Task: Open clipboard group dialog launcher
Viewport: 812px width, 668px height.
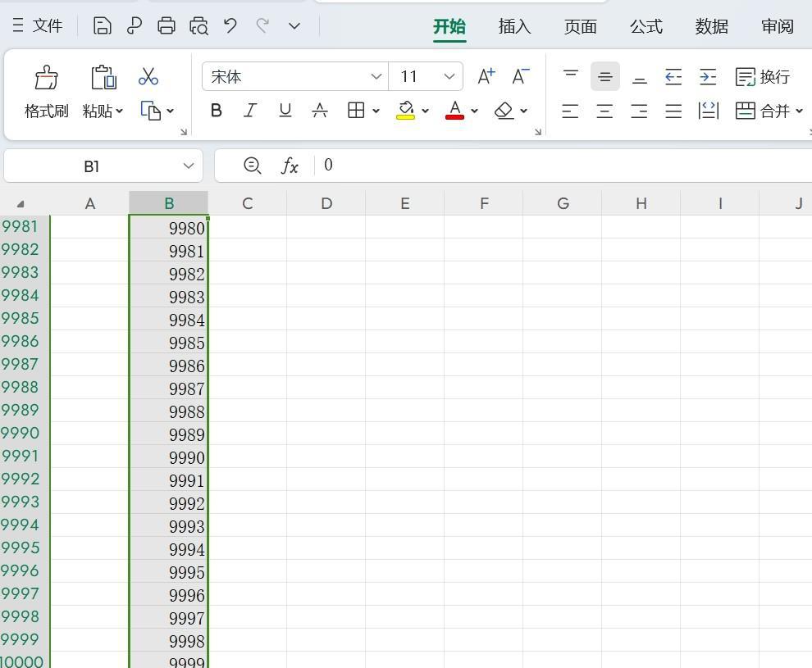Action: (184, 132)
